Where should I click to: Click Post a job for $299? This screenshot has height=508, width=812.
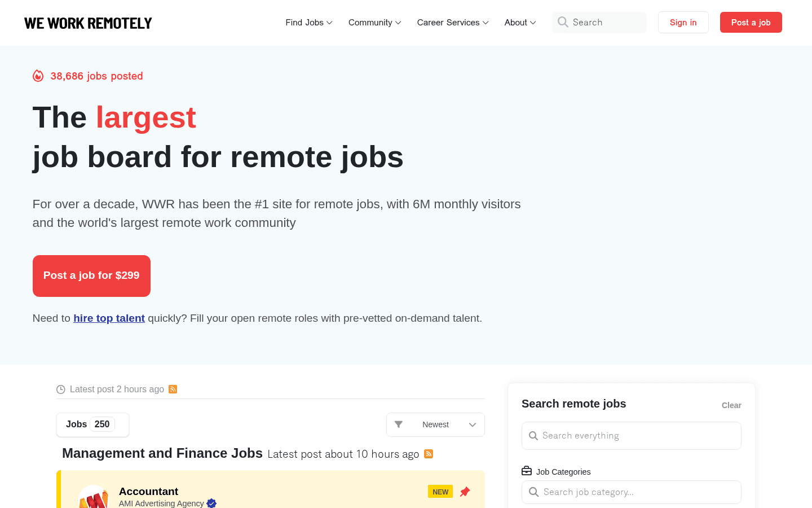[91, 275]
